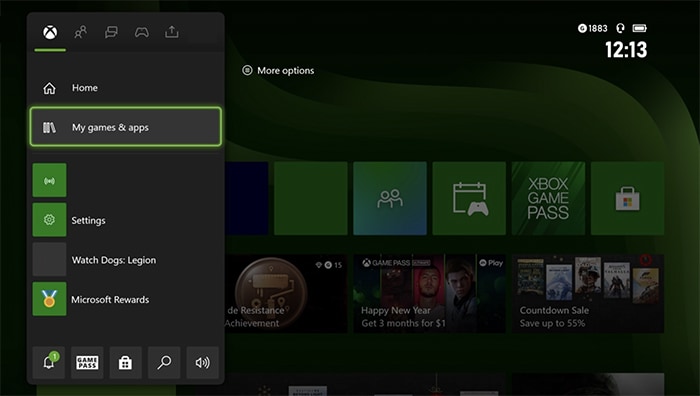Image resolution: width=700 pixels, height=396 pixels.
Task: Open the friends community tile on dashboard
Action: pyautogui.click(x=390, y=198)
